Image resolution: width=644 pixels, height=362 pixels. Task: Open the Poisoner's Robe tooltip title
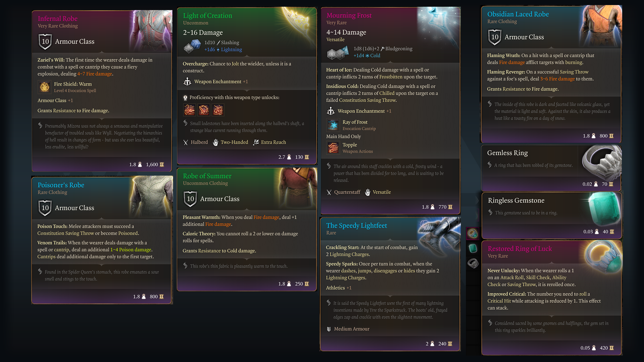tap(61, 185)
